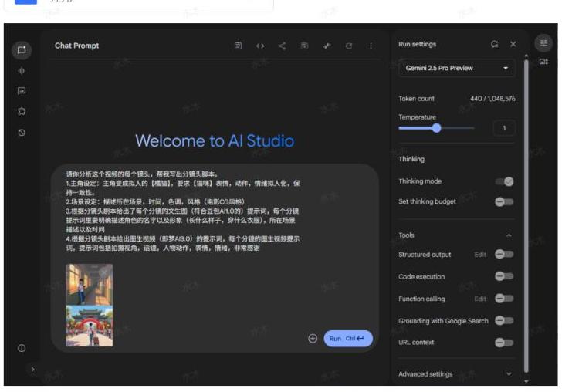Click the Token count value 440 / 1,048,576
572x392 pixels.
pyautogui.click(x=492, y=99)
